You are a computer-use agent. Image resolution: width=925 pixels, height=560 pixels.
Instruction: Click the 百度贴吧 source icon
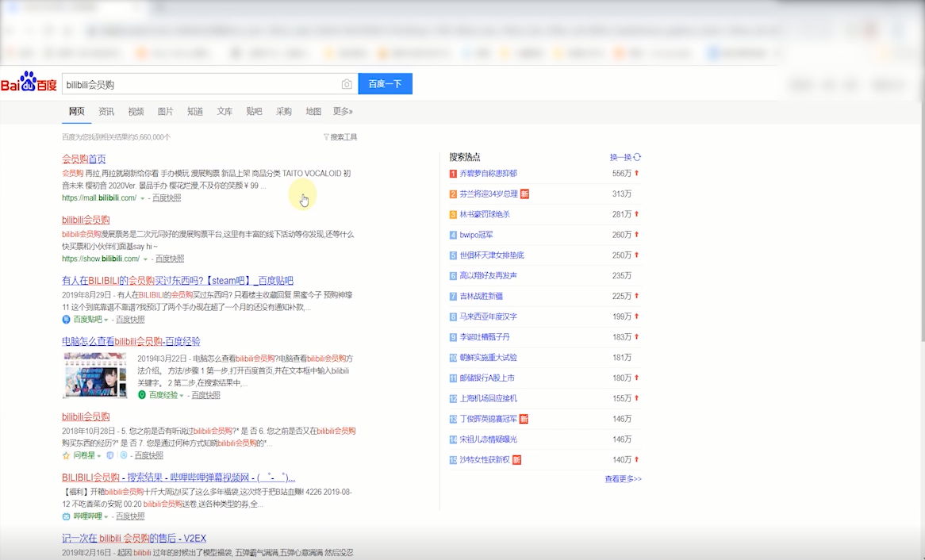66,319
